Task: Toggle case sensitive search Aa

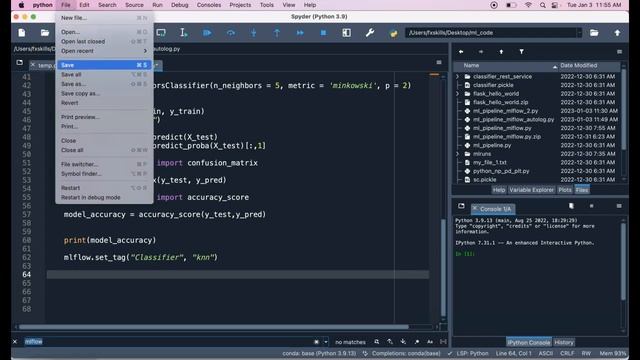Action: (x=430, y=342)
